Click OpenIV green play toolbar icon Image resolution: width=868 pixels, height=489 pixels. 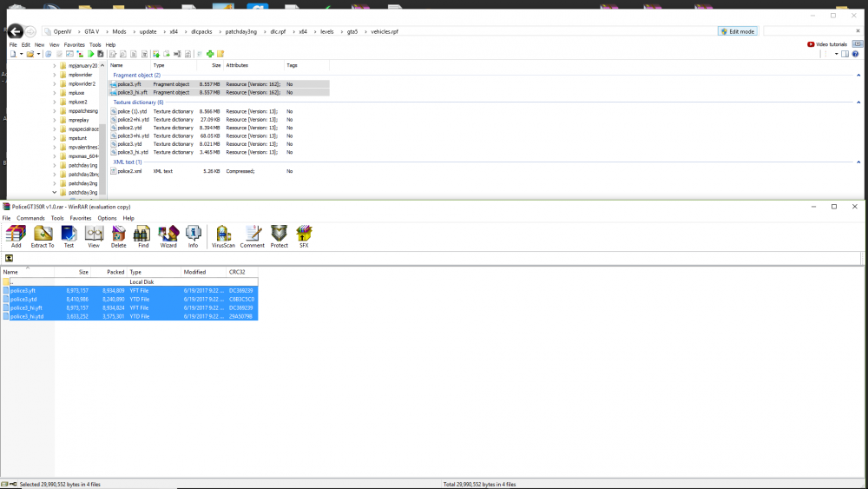pos(91,54)
